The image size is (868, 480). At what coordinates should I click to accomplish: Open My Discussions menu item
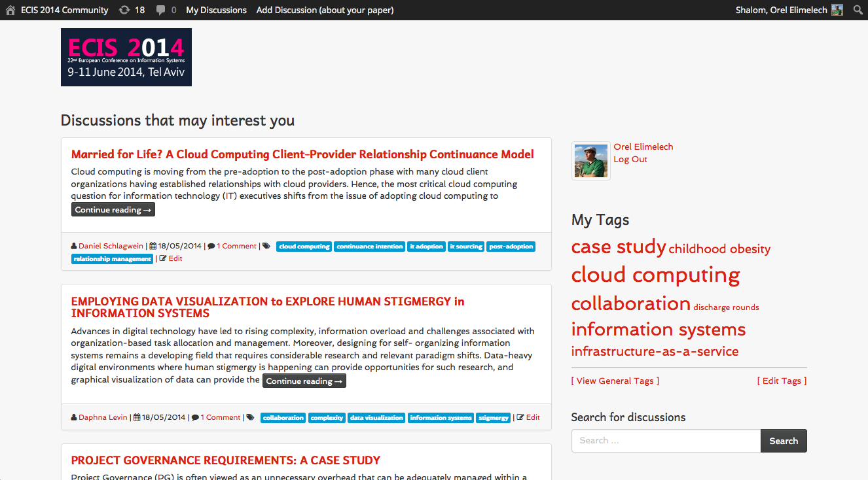pos(216,10)
